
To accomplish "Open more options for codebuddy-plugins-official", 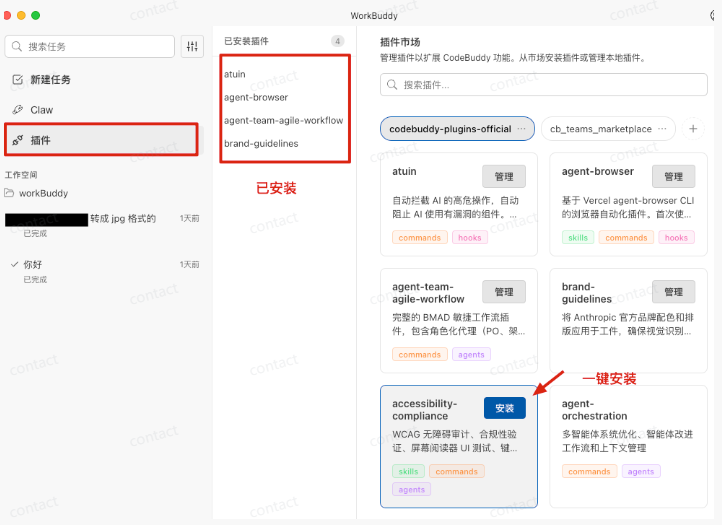I will [521, 128].
